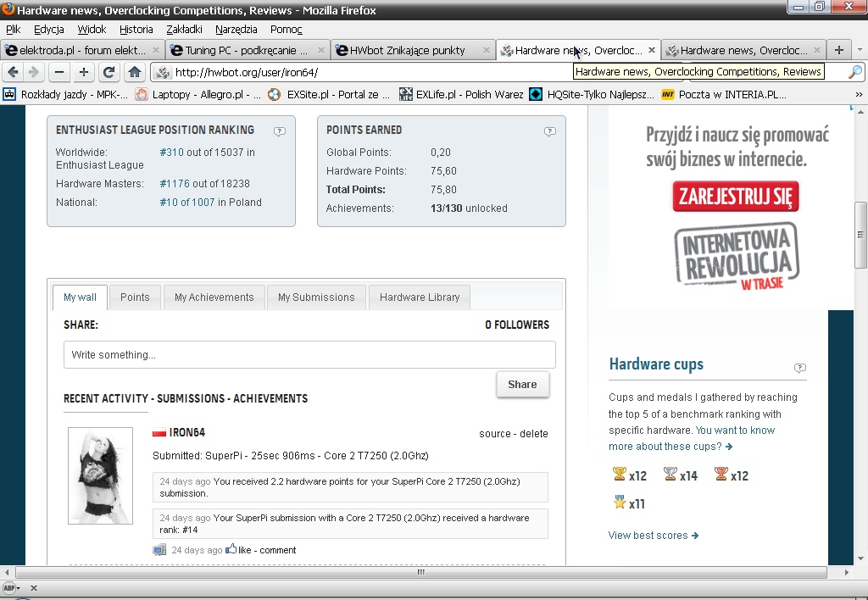The width and height of the screenshot is (868, 600).
Task: Open the Narzędzia menu
Action: pyautogui.click(x=236, y=30)
